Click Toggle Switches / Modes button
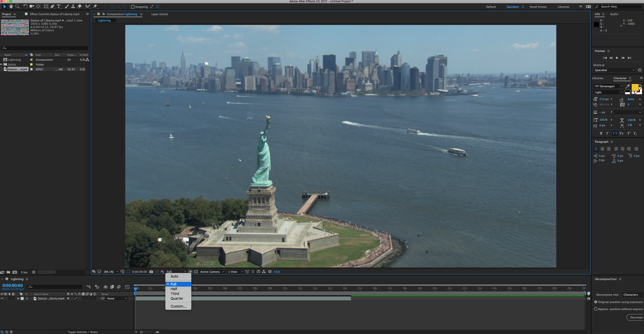Image resolution: width=644 pixels, height=334 pixels. (82, 332)
